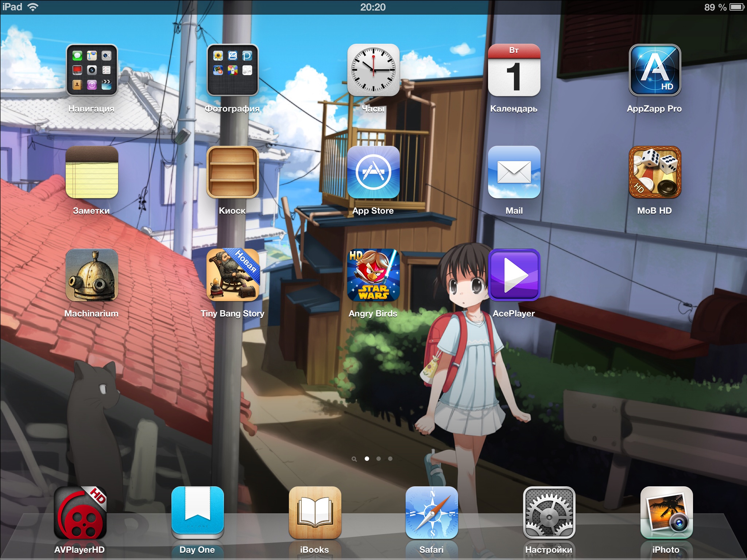
Task: Tap the Wi-Fi status icon
Action: (33, 7)
